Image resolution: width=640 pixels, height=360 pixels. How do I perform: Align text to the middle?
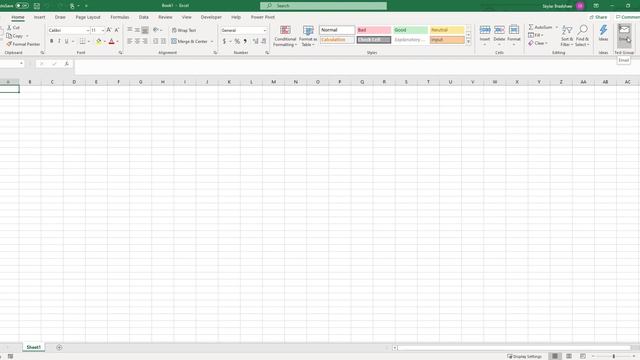pyautogui.click(x=137, y=30)
